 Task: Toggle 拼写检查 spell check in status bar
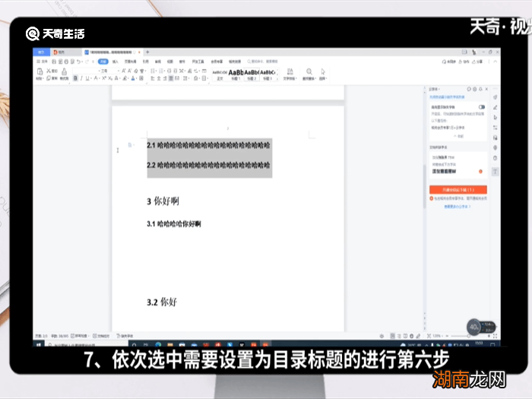(x=80, y=336)
